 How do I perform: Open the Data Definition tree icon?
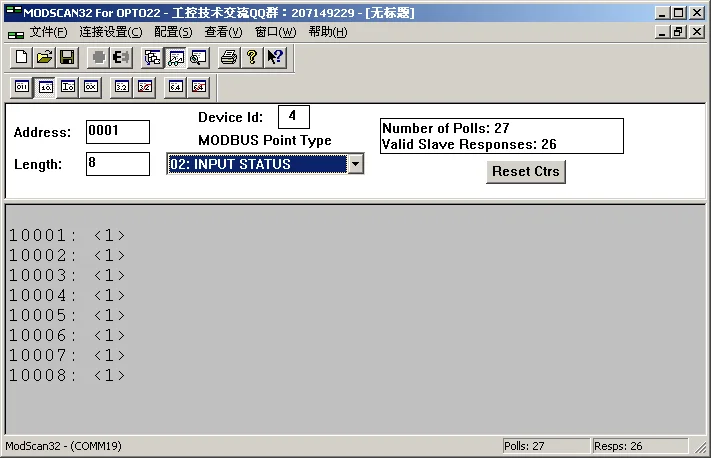(152, 58)
